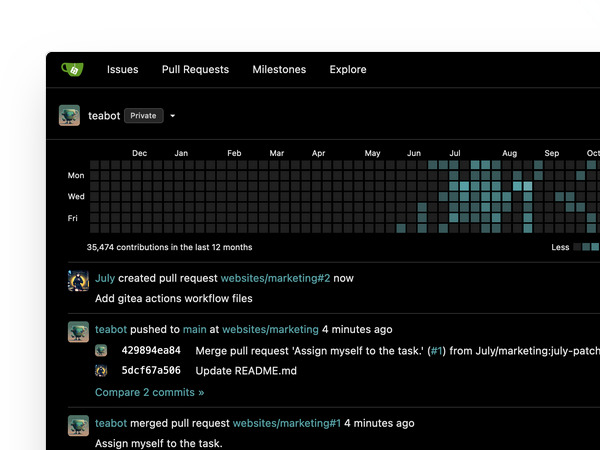Expand the teabot user switcher dropdown arrow
Screen dimensions: 600x450
pyautogui.click(x=172, y=116)
